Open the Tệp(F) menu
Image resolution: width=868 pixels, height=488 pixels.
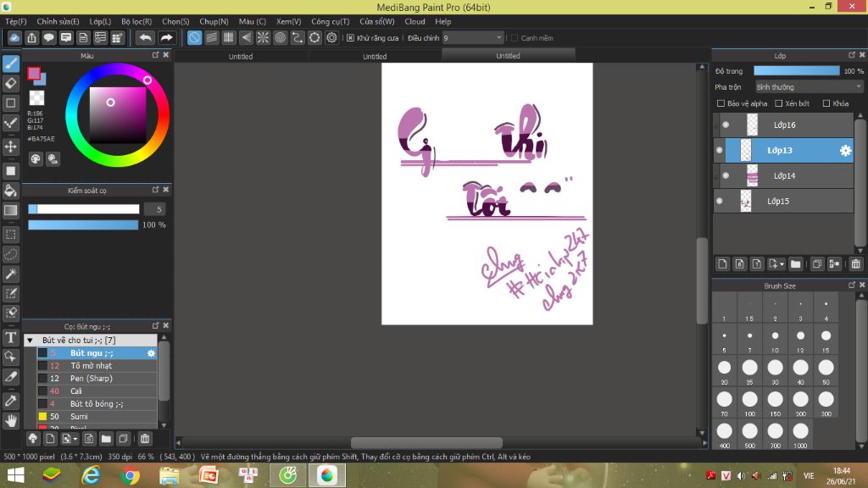point(15,21)
